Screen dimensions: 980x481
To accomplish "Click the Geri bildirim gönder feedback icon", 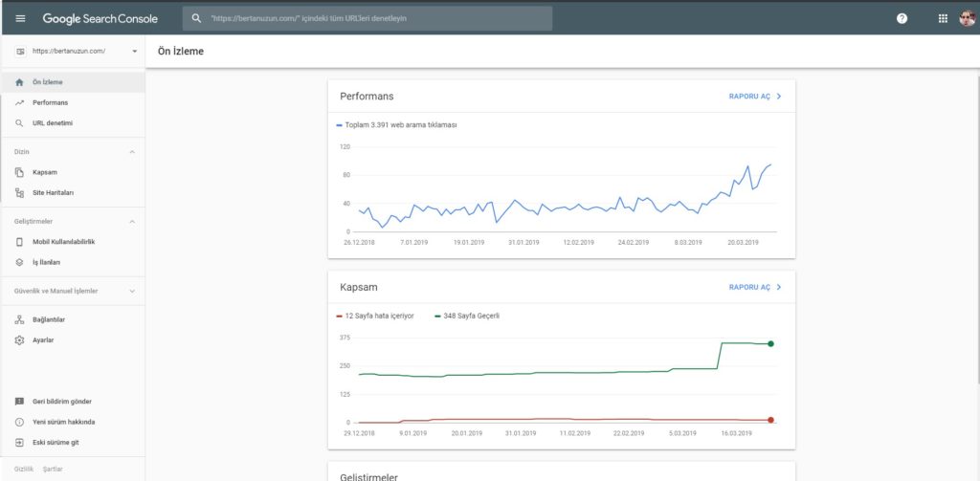I will 19,402.
